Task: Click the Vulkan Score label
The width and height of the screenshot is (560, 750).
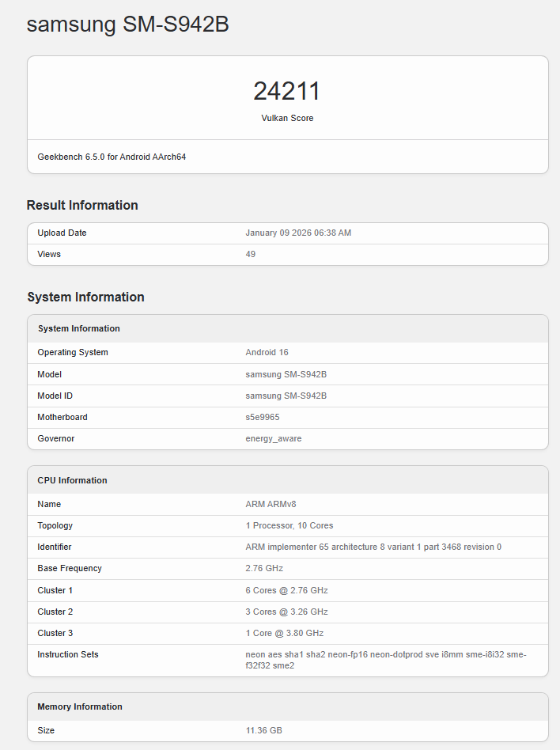Action: click(x=287, y=118)
